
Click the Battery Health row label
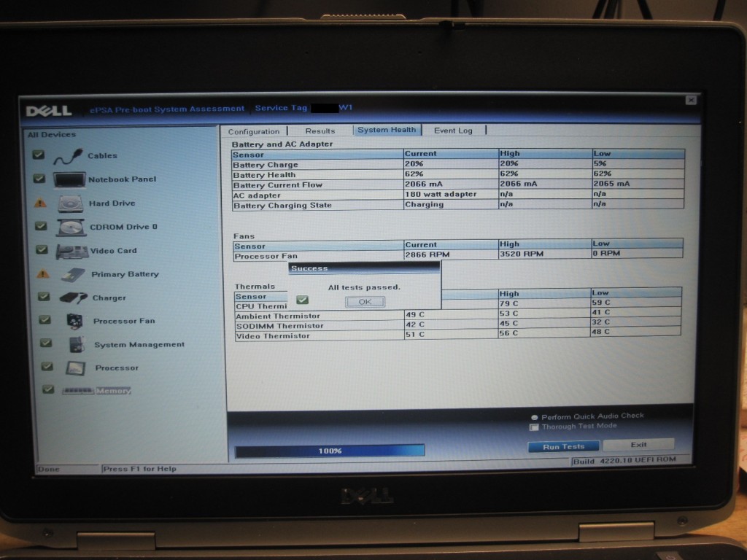[x=264, y=175]
